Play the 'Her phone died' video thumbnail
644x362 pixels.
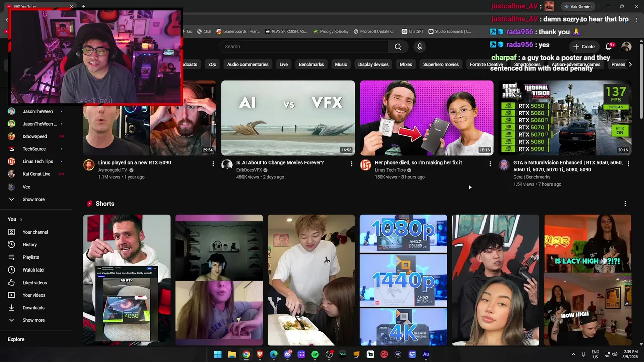coord(427,118)
